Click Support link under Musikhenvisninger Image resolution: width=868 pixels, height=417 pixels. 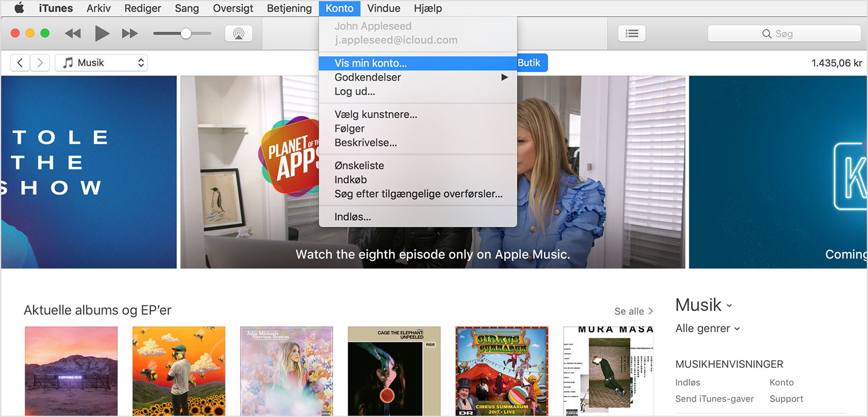click(786, 399)
